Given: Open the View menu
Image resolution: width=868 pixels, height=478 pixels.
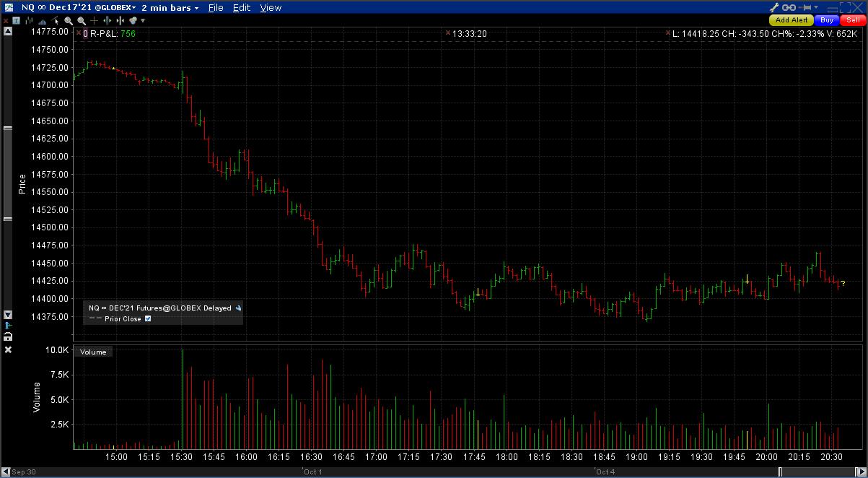Looking at the screenshot, I should click(271, 7).
